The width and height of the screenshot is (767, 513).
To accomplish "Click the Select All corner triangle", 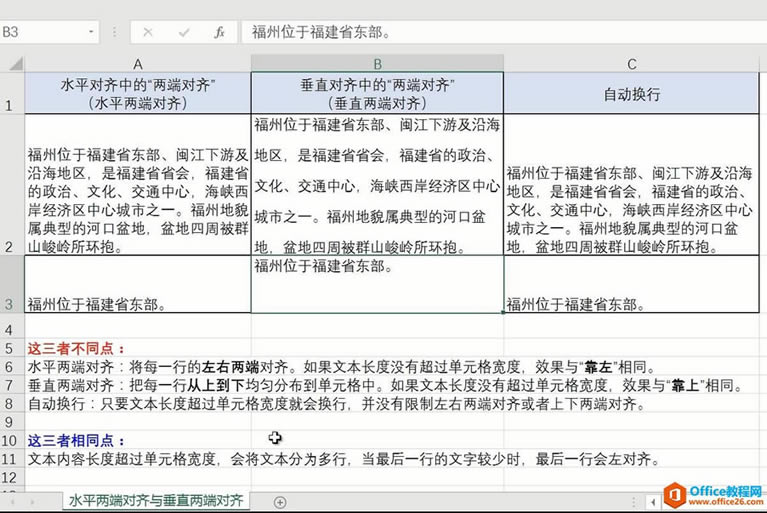I will [16, 64].
